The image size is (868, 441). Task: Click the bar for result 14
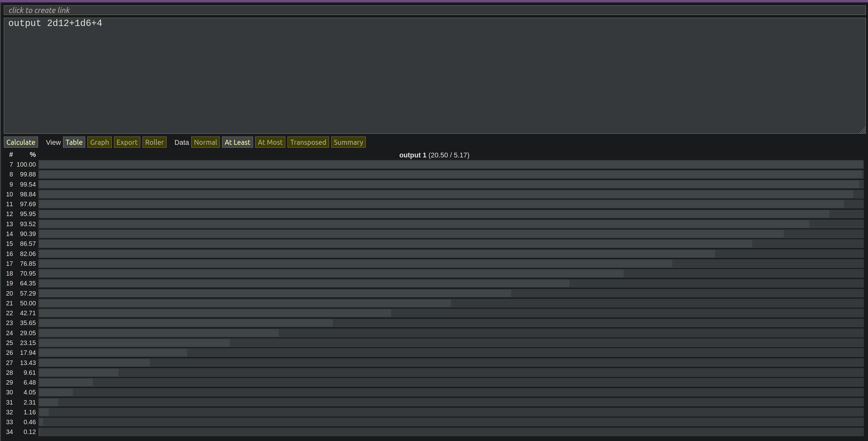click(411, 234)
